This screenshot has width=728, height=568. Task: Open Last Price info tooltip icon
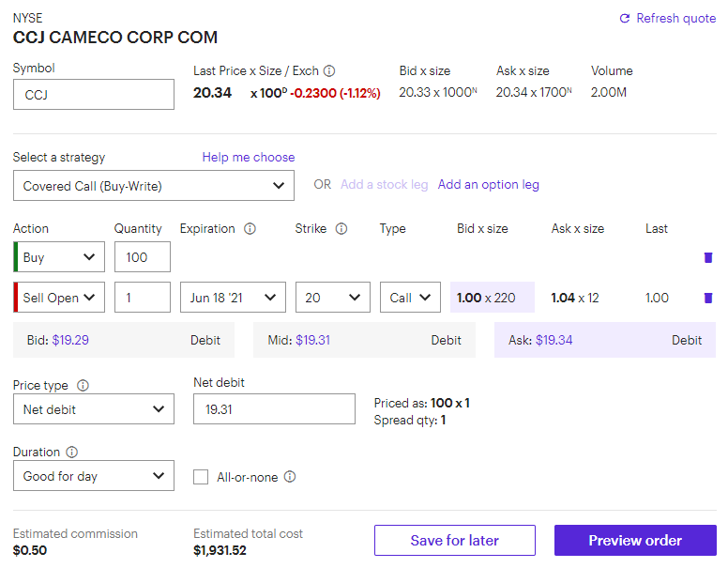[x=329, y=70]
